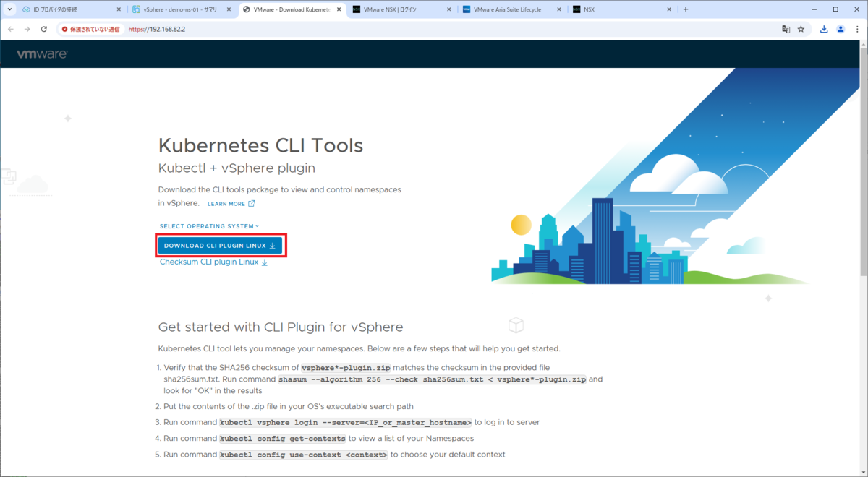
Task: Click the download arrow beside Checksum link
Action: (264, 262)
